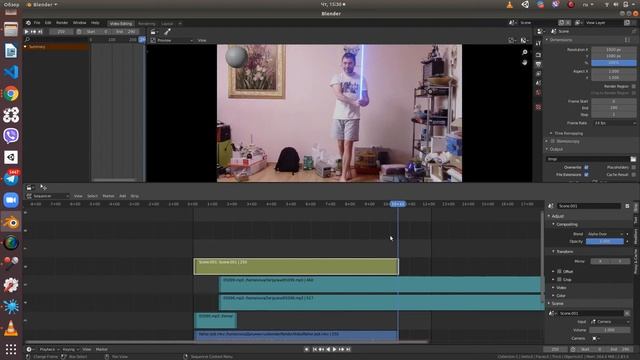The height and width of the screenshot is (360, 640).
Task: Open the File menu
Action: tap(37, 23)
